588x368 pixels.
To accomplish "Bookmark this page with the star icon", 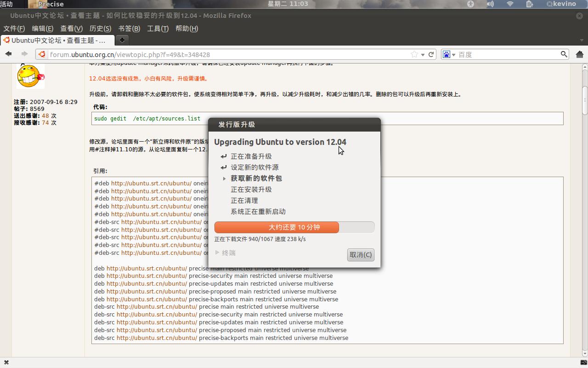I will click(x=414, y=54).
